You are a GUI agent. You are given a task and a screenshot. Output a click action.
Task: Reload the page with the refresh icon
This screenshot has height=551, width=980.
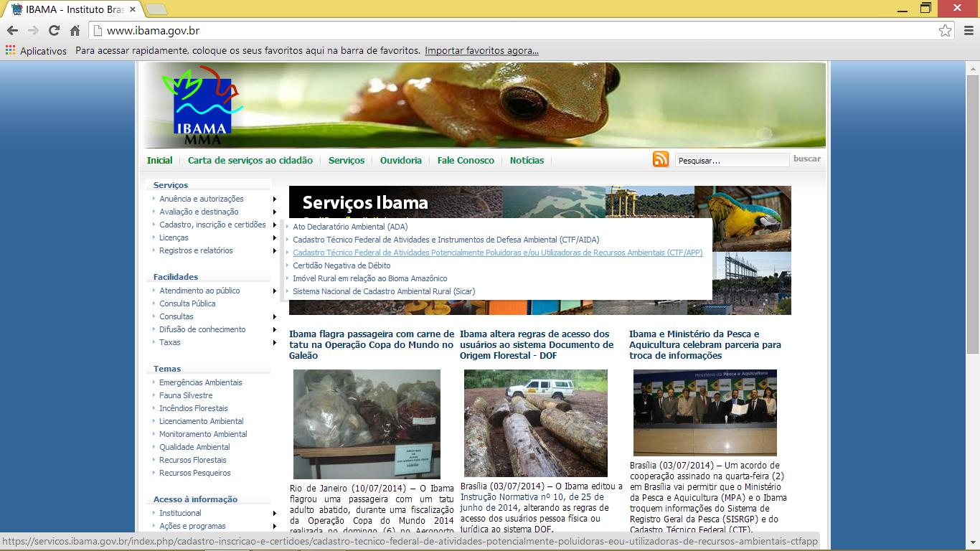point(54,30)
